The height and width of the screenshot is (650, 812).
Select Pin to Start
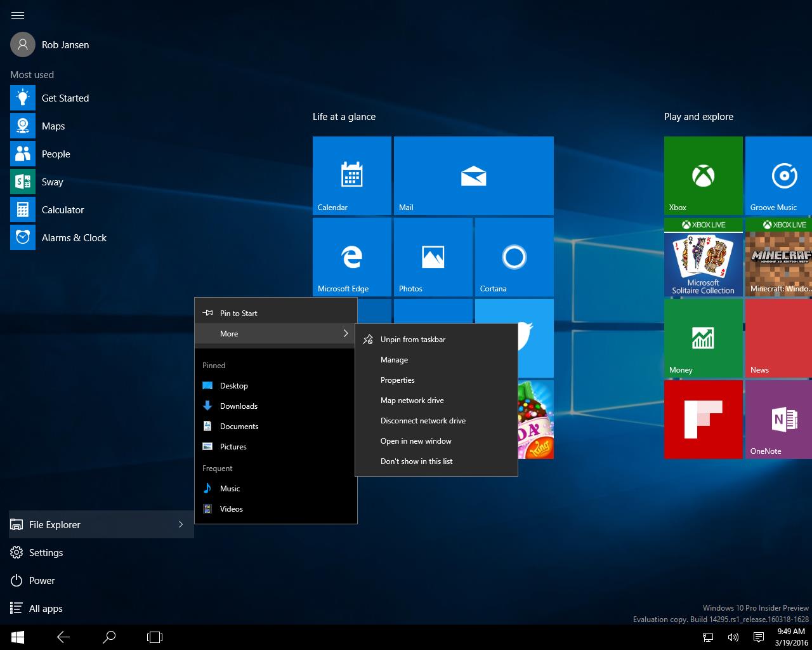[x=276, y=313]
